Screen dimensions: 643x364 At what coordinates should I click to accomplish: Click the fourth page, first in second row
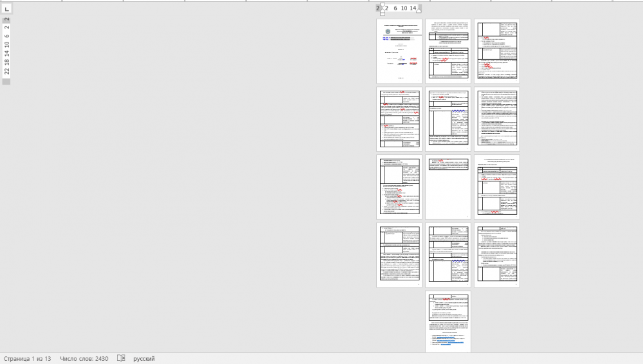(399, 119)
